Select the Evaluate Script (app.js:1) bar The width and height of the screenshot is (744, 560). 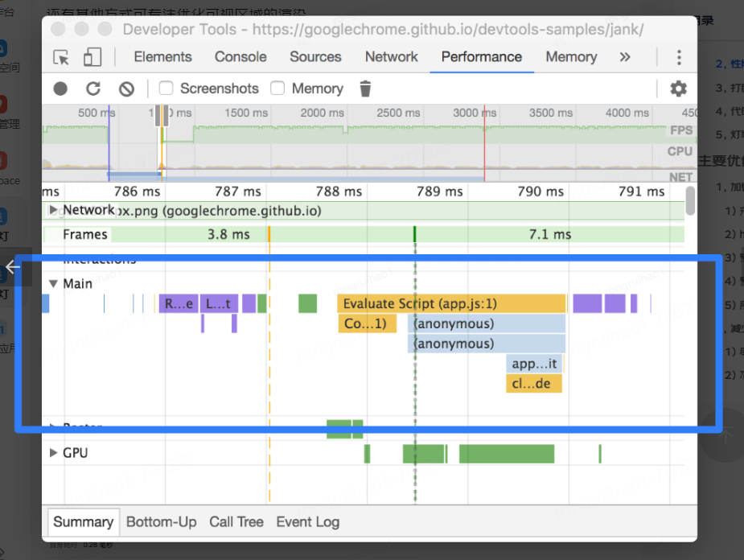(x=452, y=303)
